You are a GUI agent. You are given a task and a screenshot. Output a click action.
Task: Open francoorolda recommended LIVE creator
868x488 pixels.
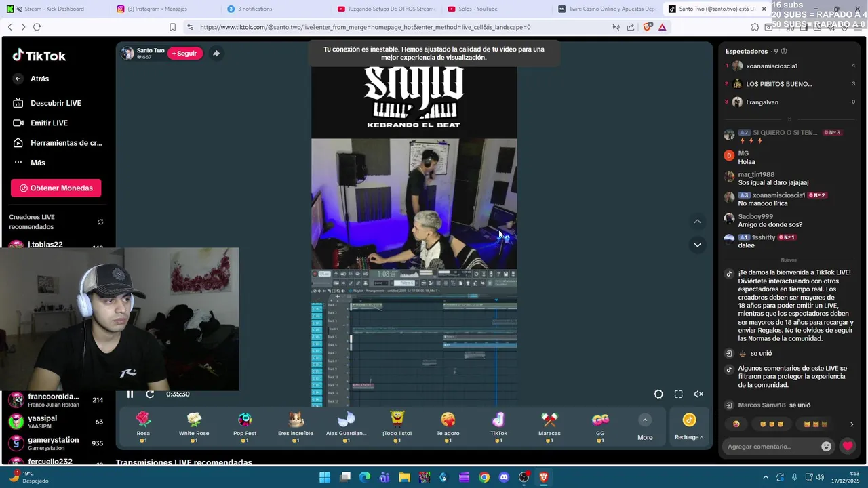pos(56,400)
